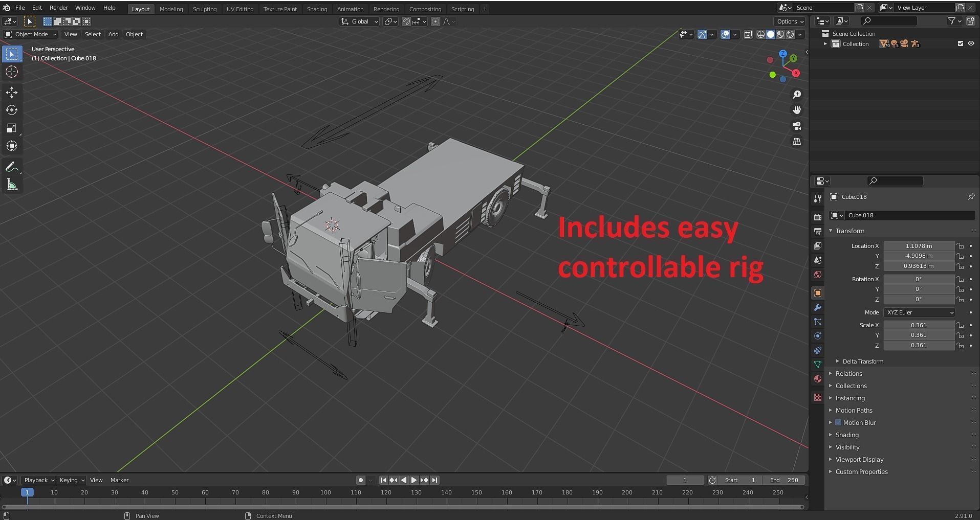Open the viewport Add menu

[x=113, y=34]
